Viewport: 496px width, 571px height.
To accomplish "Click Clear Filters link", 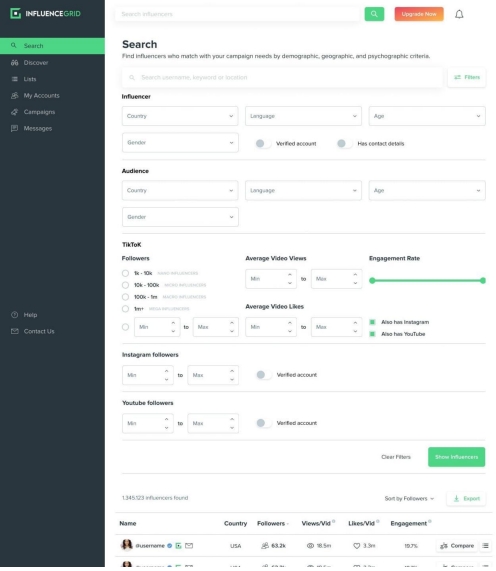I will point(396,457).
